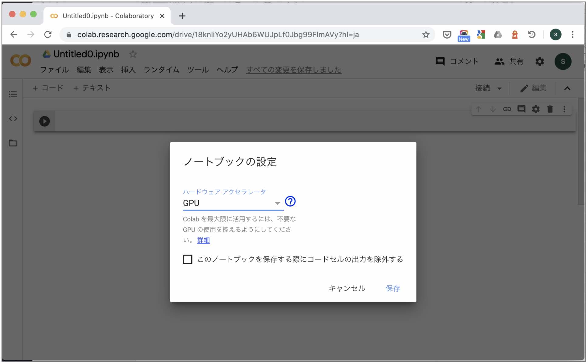Delete cell trash icon
Viewport: 588px width, 364px height.
coord(550,109)
